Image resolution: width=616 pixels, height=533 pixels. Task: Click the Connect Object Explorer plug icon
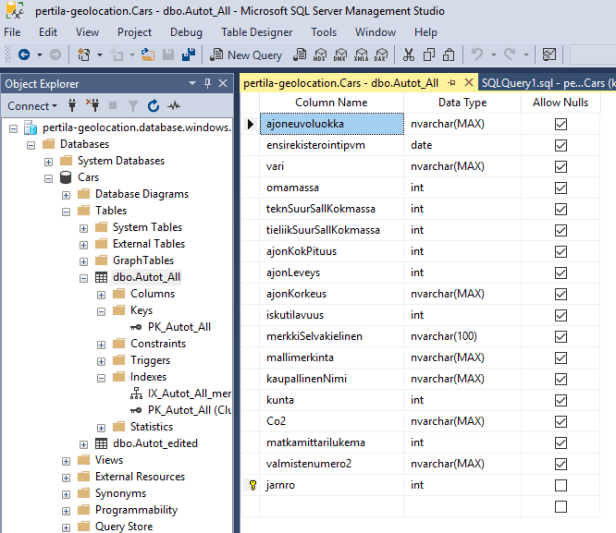72,105
